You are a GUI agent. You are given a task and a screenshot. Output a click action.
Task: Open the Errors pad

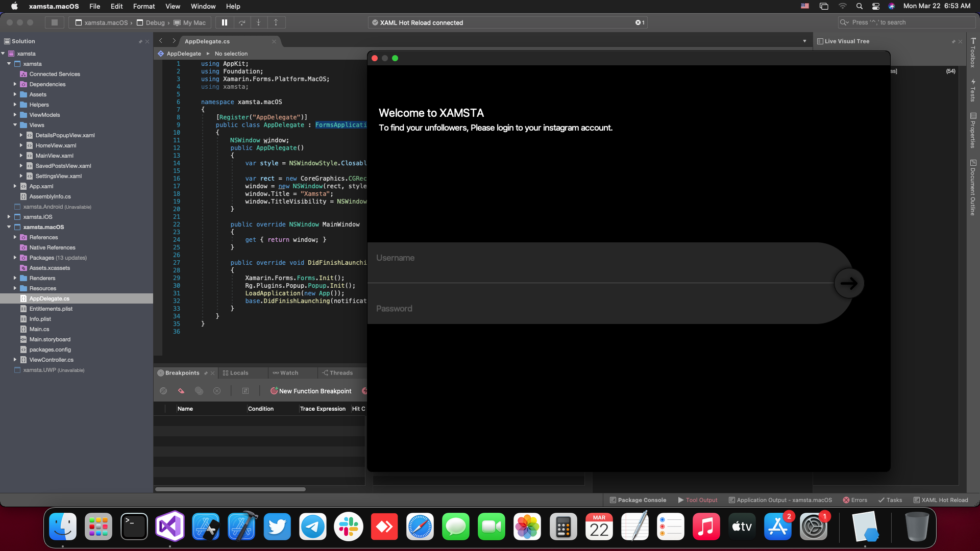point(855,500)
